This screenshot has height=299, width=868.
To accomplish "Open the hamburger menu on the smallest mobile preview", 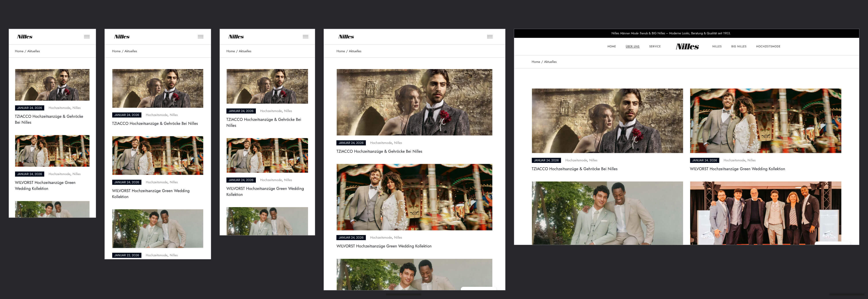I will [x=87, y=36].
